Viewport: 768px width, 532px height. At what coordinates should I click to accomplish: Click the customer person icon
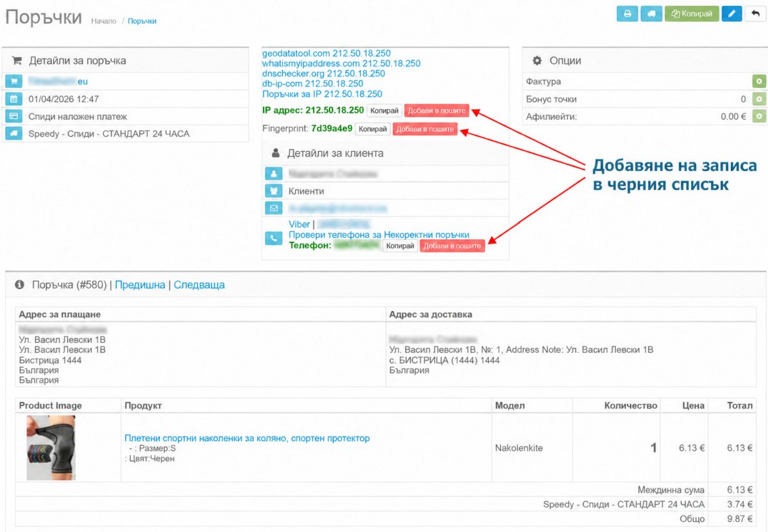[x=274, y=173]
